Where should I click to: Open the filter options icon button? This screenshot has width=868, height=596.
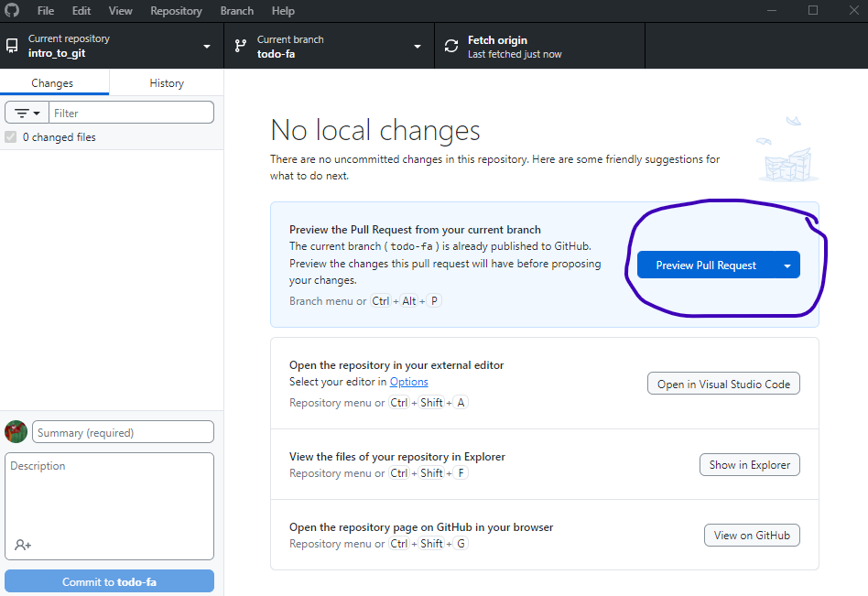click(x=27, y=113)
